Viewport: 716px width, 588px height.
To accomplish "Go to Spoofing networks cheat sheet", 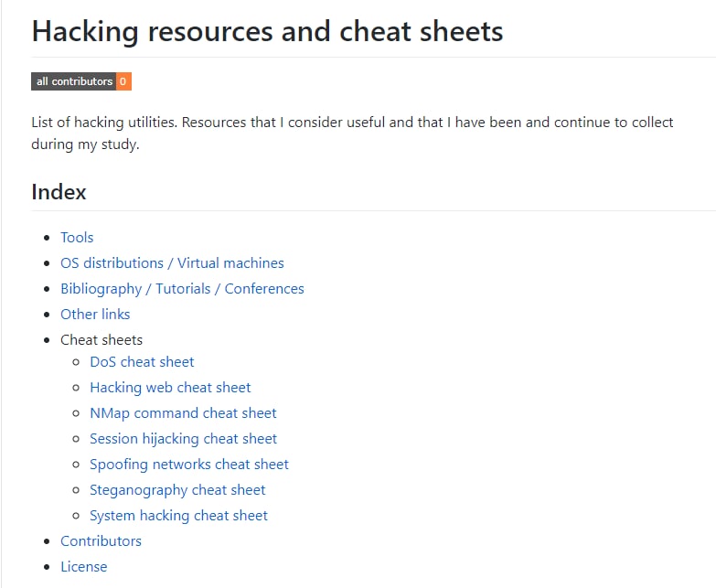I will coord(189,464).
